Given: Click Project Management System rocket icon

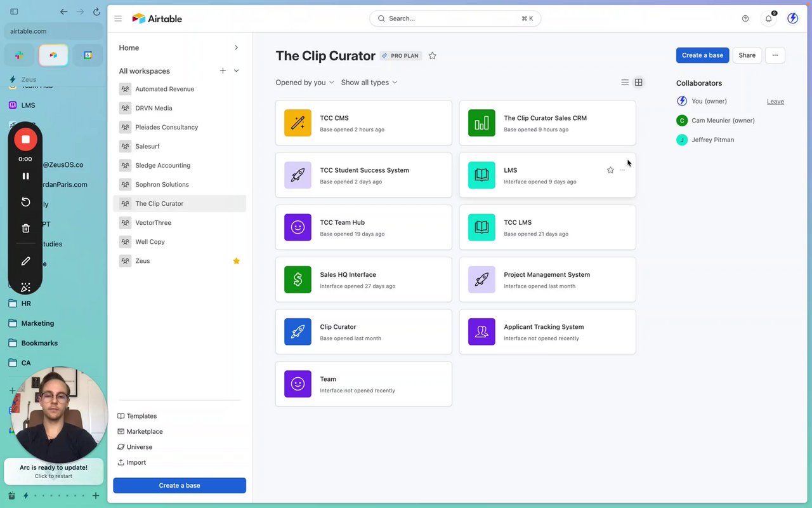Looking at the screenshot, I should (x=481, y=279).
